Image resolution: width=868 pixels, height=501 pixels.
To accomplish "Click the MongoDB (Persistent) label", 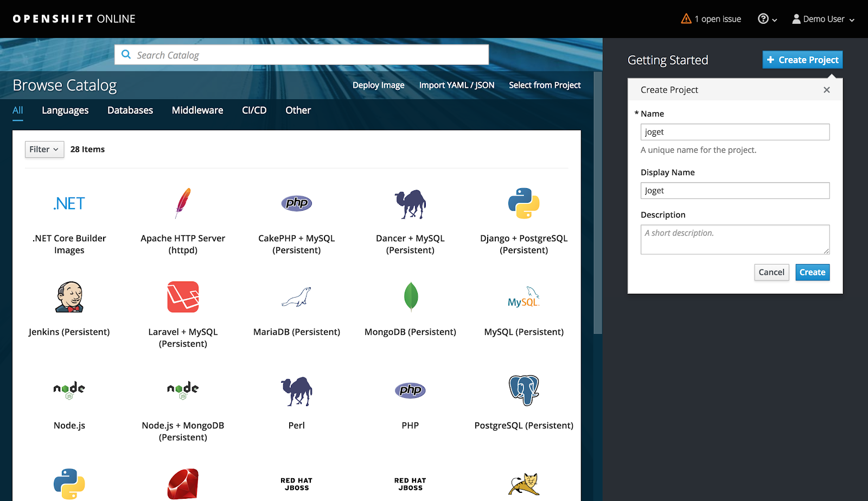I will (x=410, y=332).
